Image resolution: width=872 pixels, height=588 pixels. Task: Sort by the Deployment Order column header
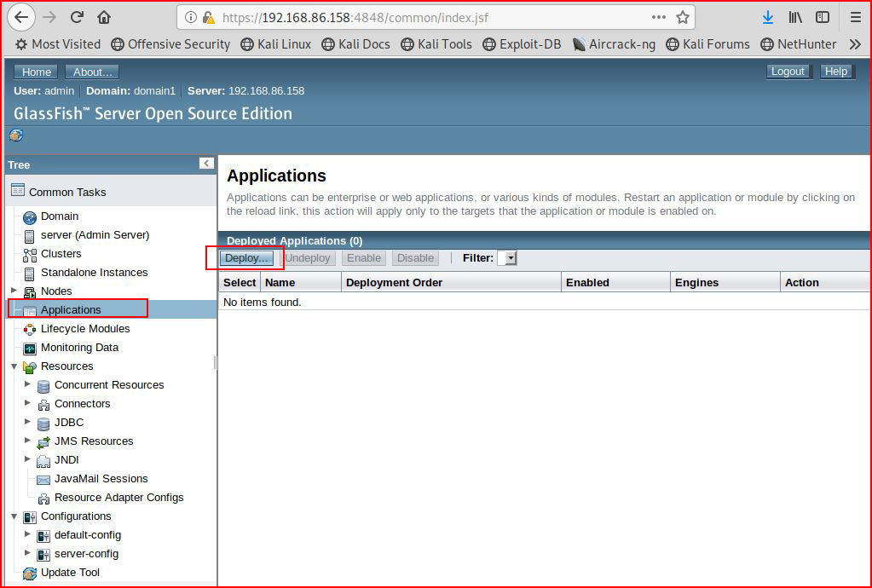click(x=452, y=282)
